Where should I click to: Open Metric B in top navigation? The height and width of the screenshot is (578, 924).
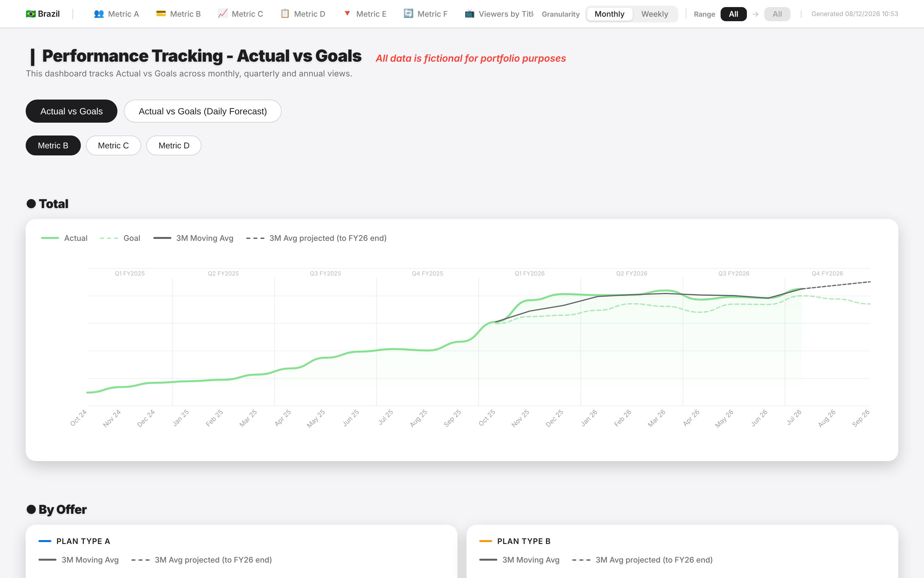pos(178,14)
